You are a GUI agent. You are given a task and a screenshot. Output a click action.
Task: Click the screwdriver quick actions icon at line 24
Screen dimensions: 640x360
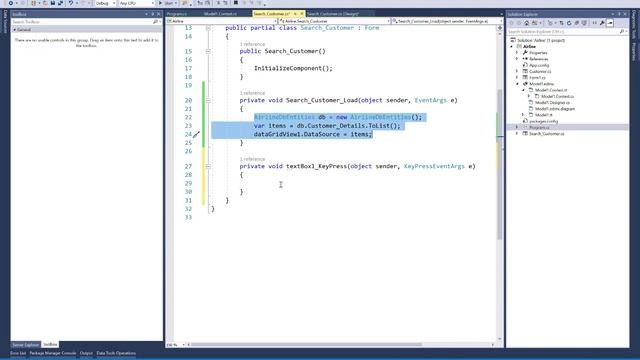(196, 134)
